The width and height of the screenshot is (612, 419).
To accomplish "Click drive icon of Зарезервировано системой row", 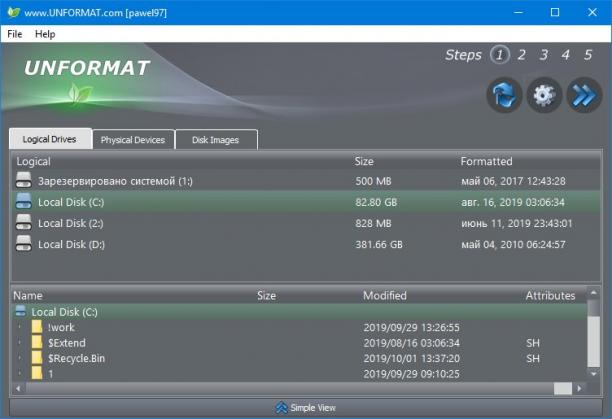I will click(x=23, y=181).
